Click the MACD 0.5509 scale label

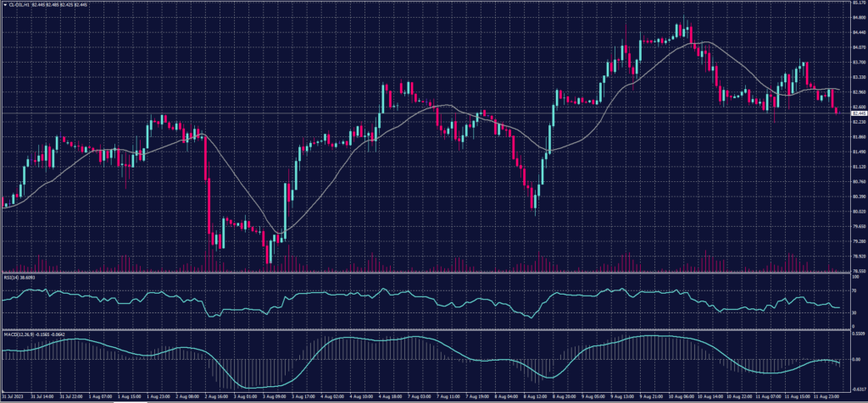[x=856, y=334]
